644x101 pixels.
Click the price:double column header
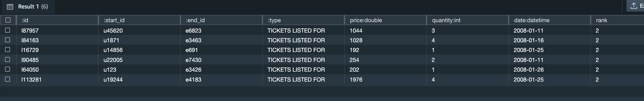(366, 20)
